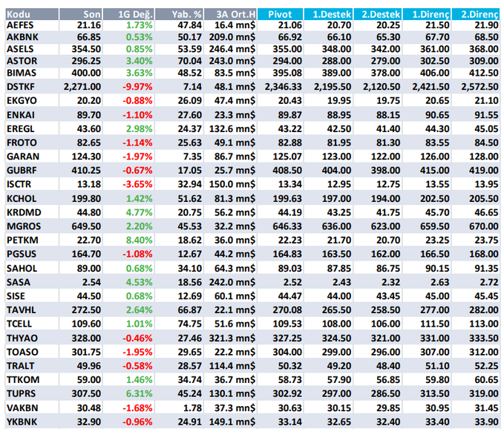Click the 12.75 second support for ISCTR
504x432 pixels.
coord(388,184)
